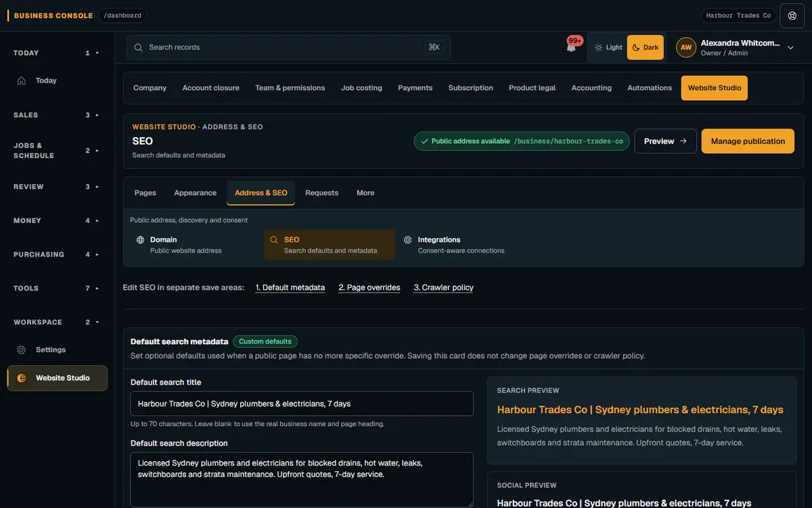Switch to the Appearance sub-tab
This screenshot has width=812, height=508.
(x=196, y=193)
